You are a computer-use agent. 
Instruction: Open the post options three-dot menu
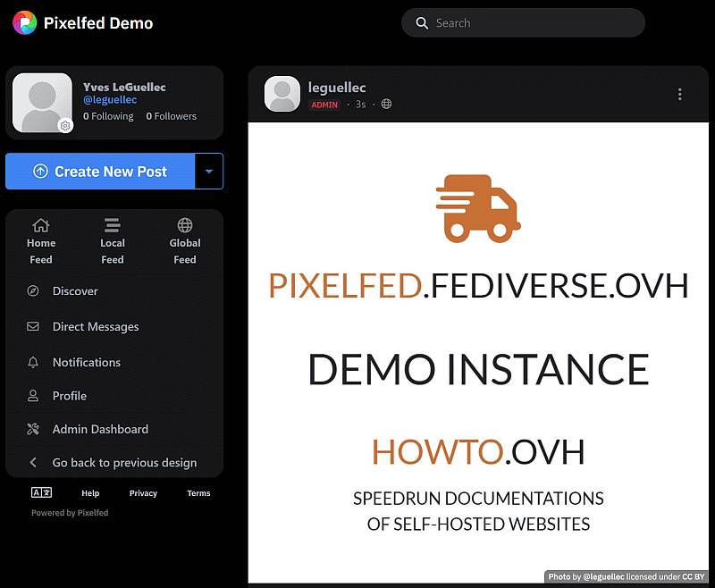click(x=680, y=95)
